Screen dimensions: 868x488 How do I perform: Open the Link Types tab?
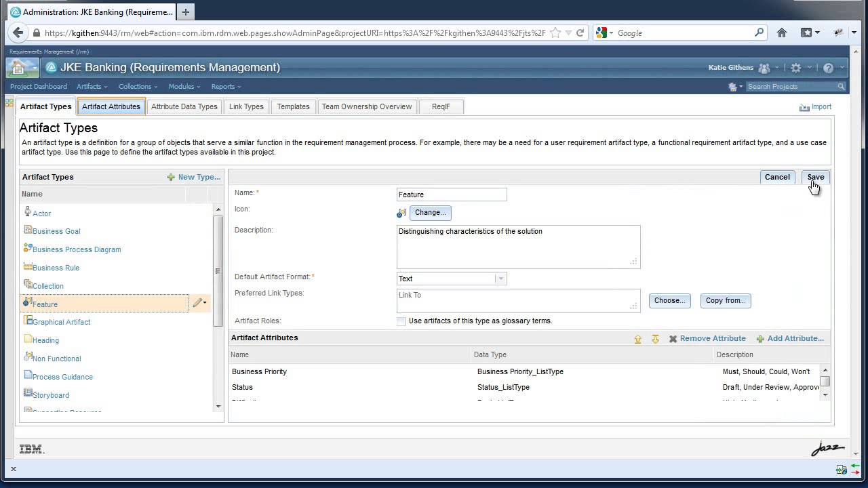pos(246,106)
